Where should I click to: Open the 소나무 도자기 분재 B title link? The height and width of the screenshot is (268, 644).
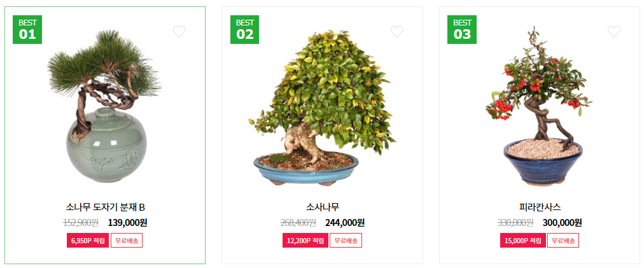coord(105,207)
